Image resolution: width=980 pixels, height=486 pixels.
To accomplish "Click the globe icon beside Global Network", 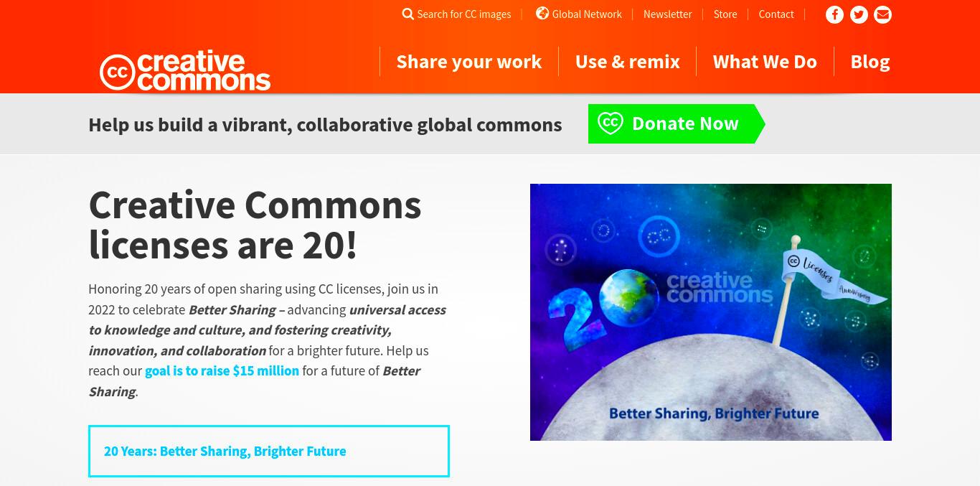I will [x=542, y=14].
